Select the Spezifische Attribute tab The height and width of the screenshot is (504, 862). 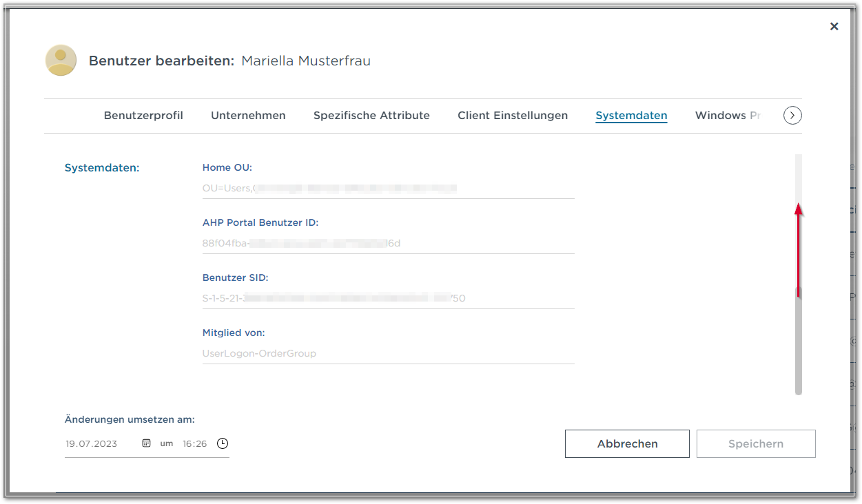click(x=371, y=116)
